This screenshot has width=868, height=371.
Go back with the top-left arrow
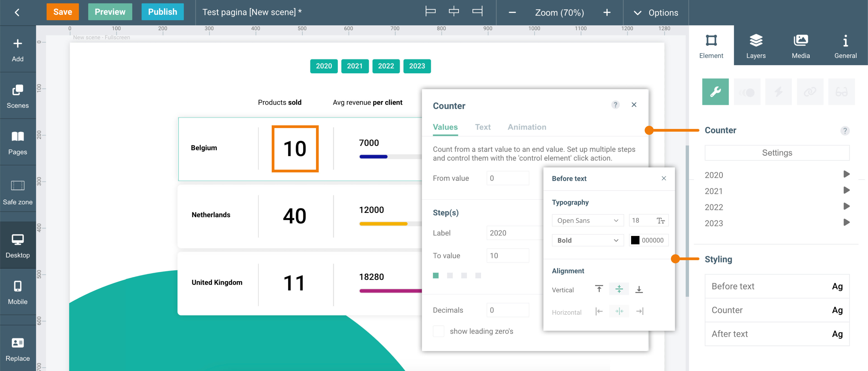[x=17, y=12]
